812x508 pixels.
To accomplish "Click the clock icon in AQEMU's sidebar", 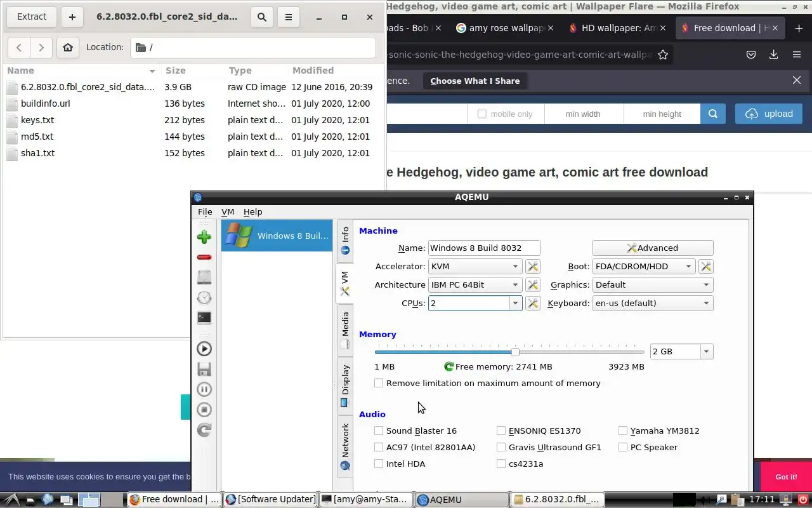I will pyautogui.click(x=204, y=298).
